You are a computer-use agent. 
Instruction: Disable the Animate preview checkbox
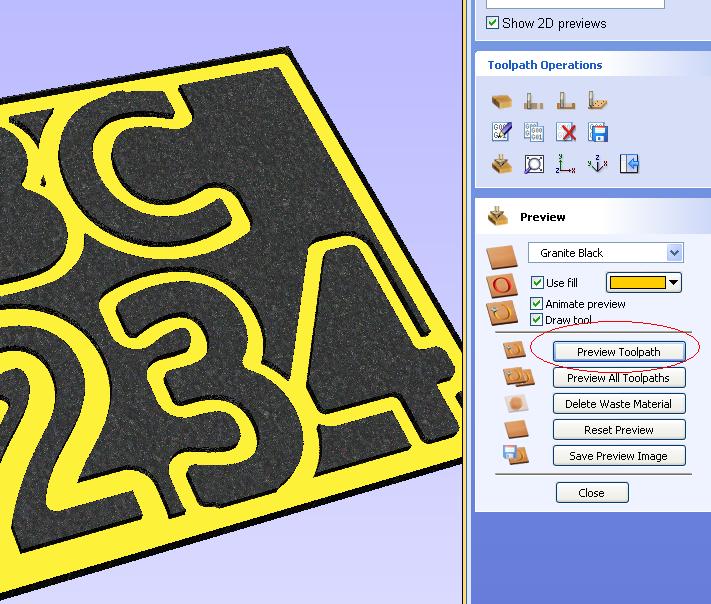(x=538, y=304)
